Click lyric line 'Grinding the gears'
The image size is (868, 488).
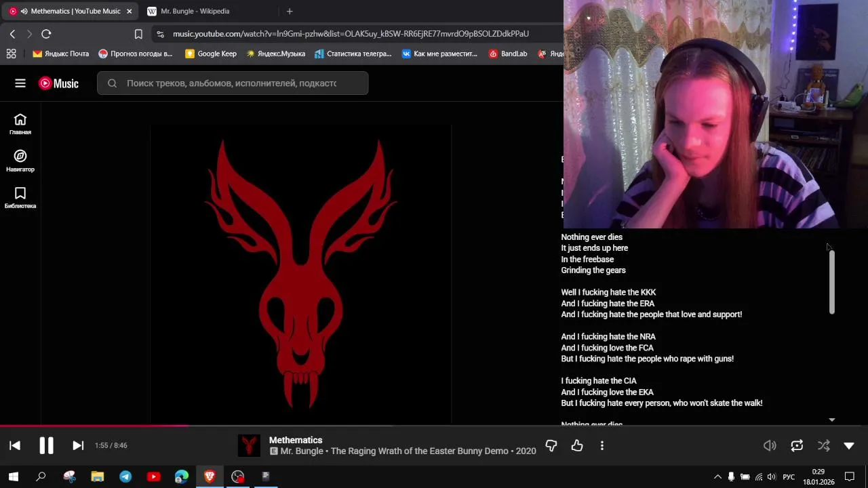tap(593, 270)
